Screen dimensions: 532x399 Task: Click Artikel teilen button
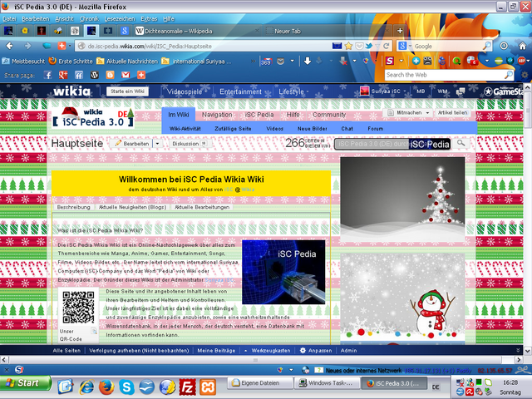[452, 112]
